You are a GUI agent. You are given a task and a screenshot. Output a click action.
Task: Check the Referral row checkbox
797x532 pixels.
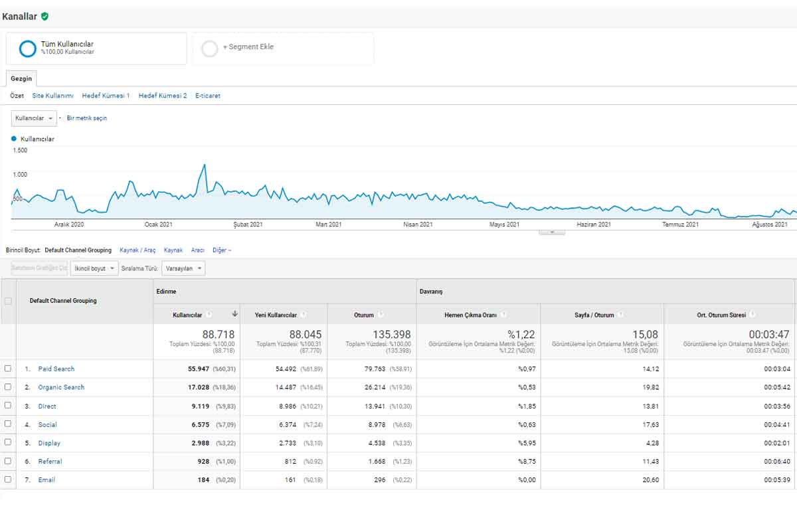coord(8,461)
